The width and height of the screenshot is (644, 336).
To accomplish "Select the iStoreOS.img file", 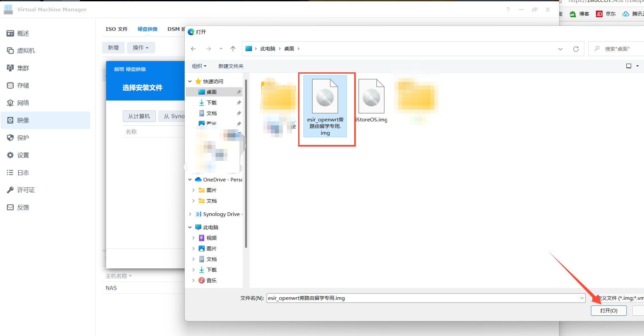I will pyautogui.click(x=371, y=101).
